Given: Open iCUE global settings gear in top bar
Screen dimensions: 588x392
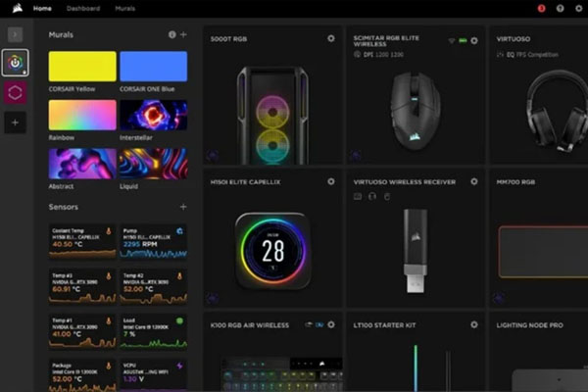Looking at the screenshot, I should (578, 8).
